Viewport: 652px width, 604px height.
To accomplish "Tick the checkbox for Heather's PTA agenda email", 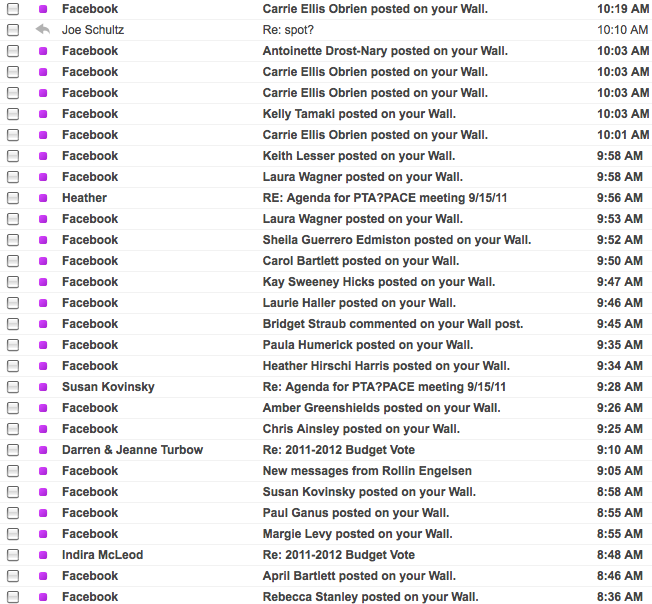I will (13, 198).
